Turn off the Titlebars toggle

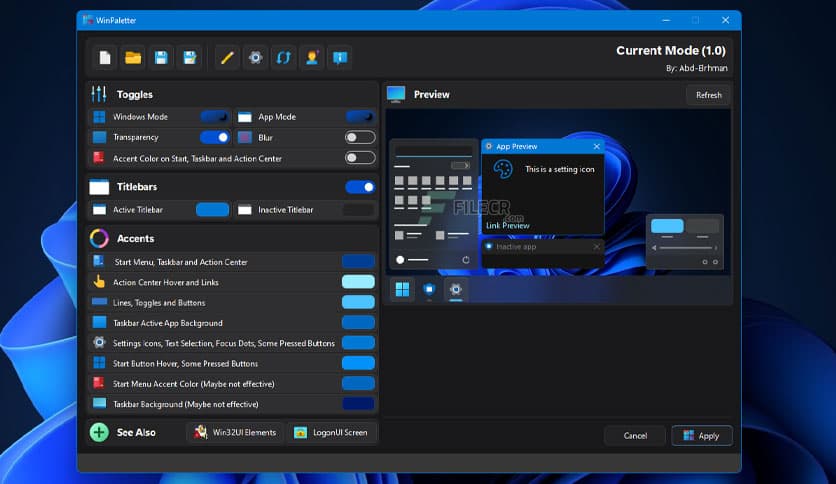tap(360, 187)
